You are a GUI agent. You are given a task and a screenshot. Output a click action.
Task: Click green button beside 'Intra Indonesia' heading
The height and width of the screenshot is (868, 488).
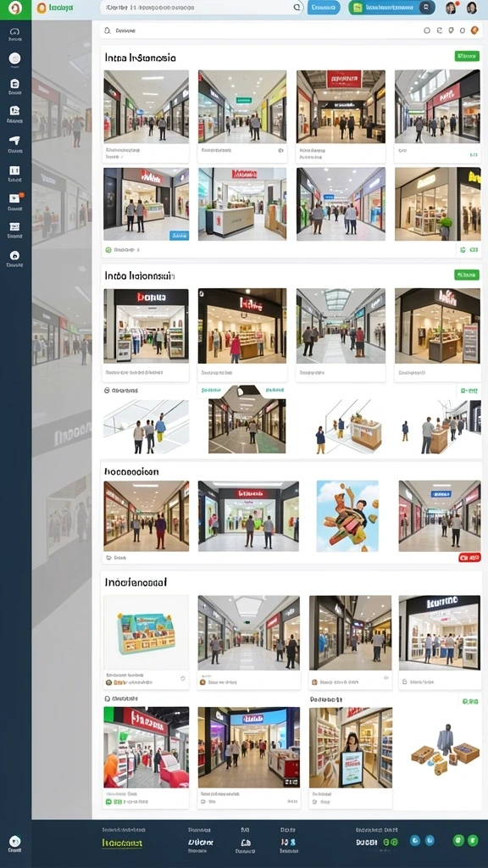[467, 56]
